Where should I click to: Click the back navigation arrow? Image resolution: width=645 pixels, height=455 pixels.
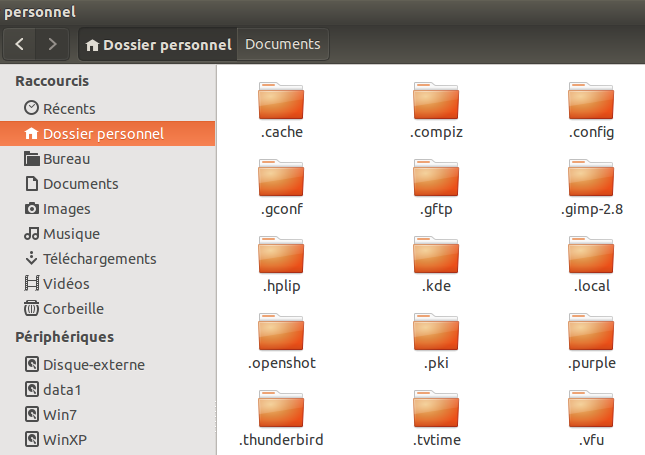[20, 44]
